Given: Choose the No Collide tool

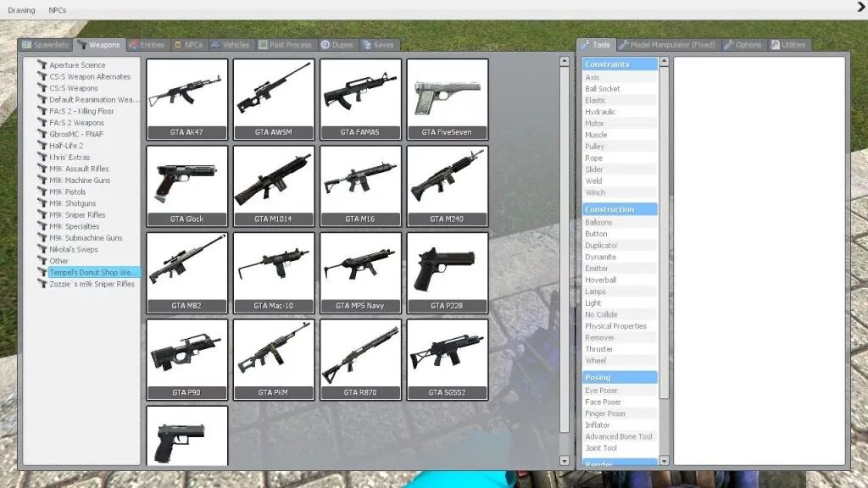Looking at the screenshot, I should point(620,314).
